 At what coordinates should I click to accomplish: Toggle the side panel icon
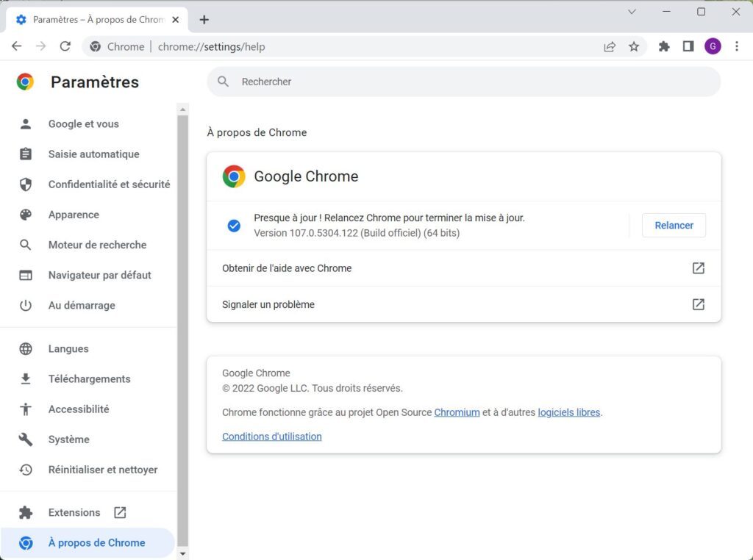(x=688, y=46)
